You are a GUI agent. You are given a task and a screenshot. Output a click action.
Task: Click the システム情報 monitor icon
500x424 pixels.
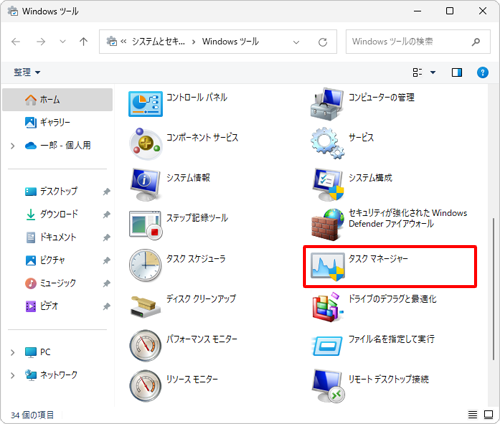[x=146, y=184]
